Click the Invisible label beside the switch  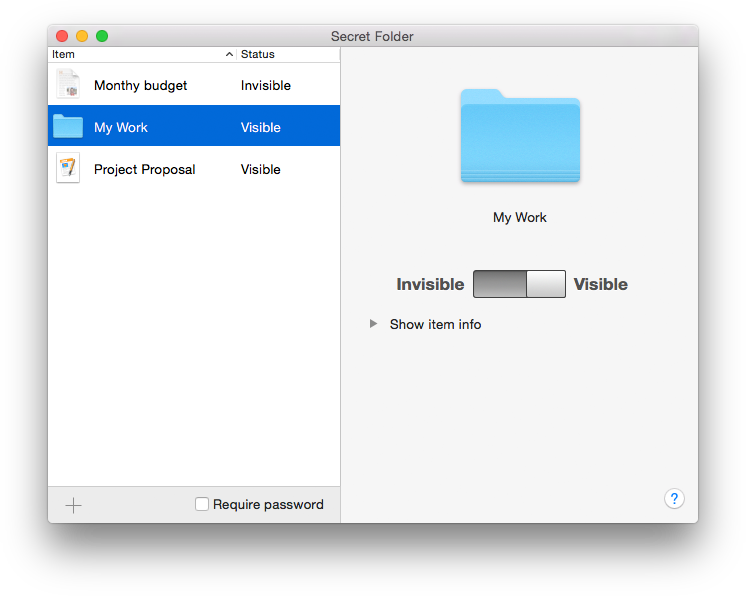pos(430,284)
